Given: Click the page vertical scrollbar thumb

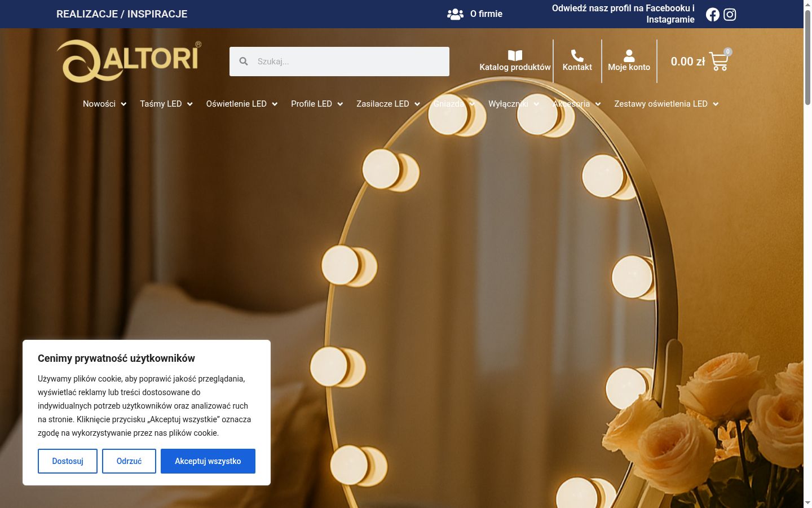Looking at the screenshot, I should [x=807, y=56].
